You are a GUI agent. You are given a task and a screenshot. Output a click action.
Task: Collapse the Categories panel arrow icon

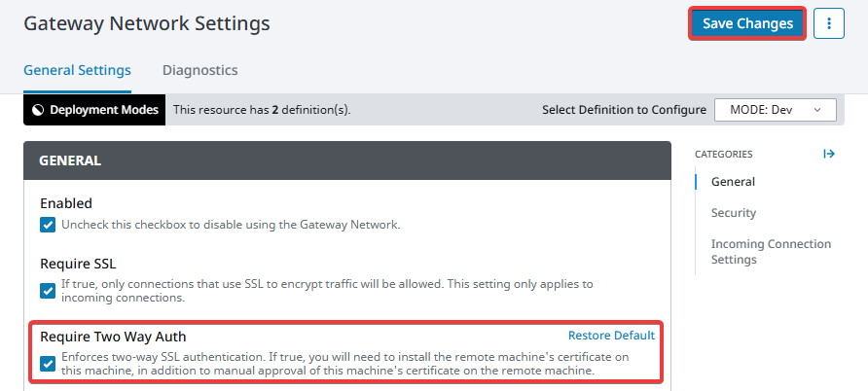click(829, 154)
